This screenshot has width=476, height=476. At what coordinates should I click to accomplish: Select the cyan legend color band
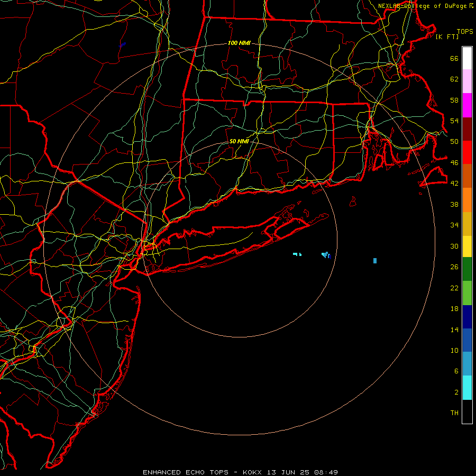467,388
